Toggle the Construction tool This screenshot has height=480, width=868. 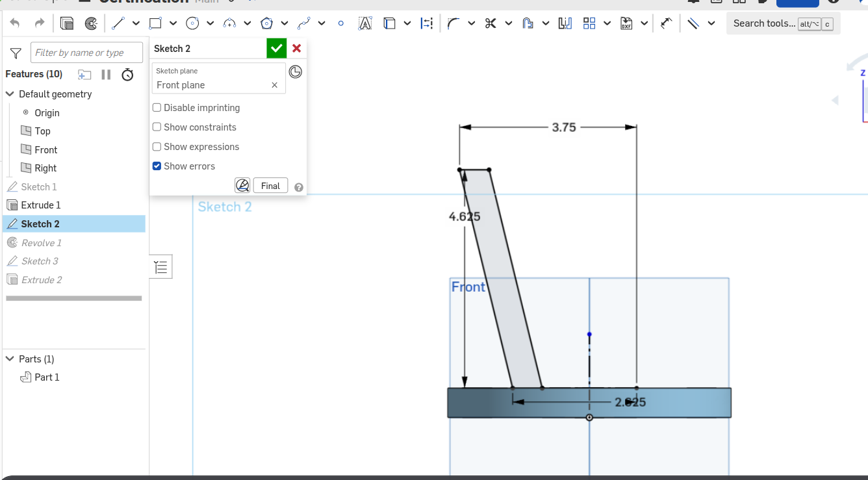point(427,23)
